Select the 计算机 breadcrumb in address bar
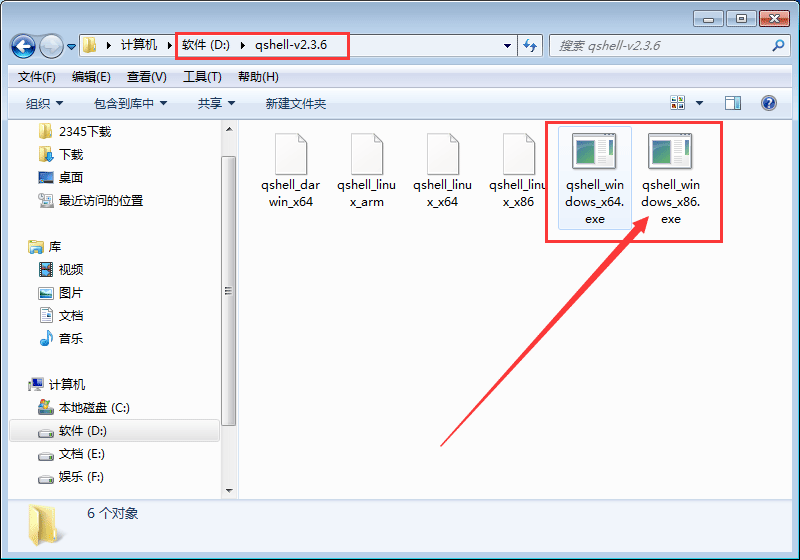Image resolution: width=800 pixels, height=560 pixels. coord(138,45)
